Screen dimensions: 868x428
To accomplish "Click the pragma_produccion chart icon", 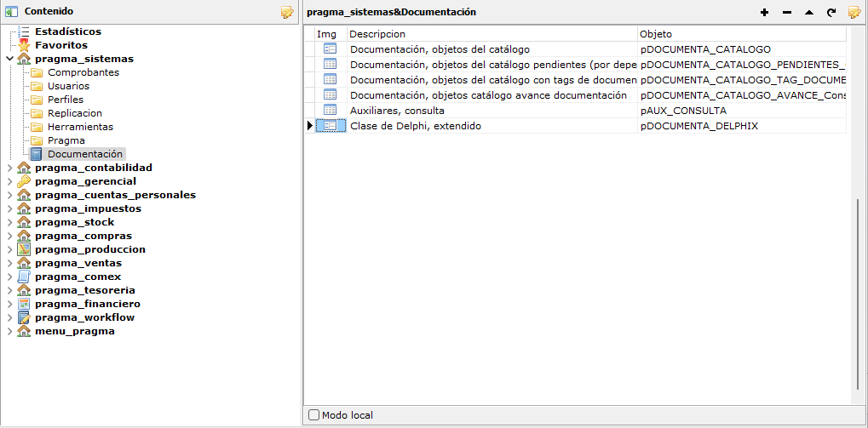I will (24, 249).
